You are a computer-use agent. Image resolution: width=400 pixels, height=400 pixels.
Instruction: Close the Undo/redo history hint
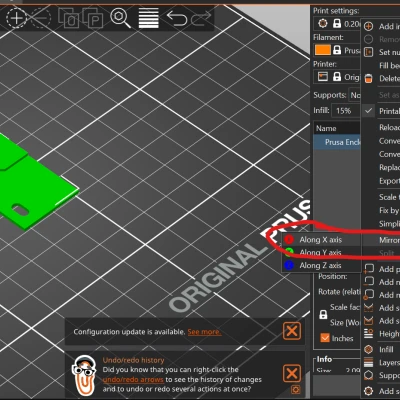[292, 373]
